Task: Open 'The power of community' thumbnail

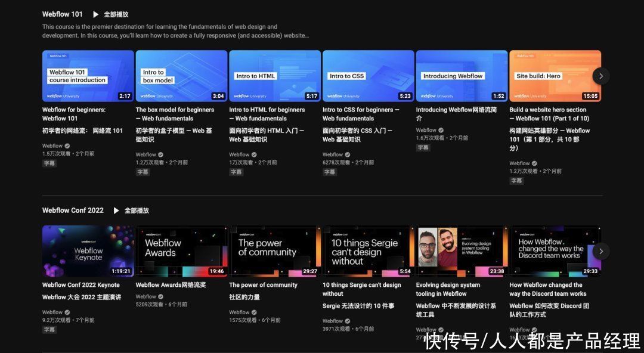Action: [x=275, y=251]
